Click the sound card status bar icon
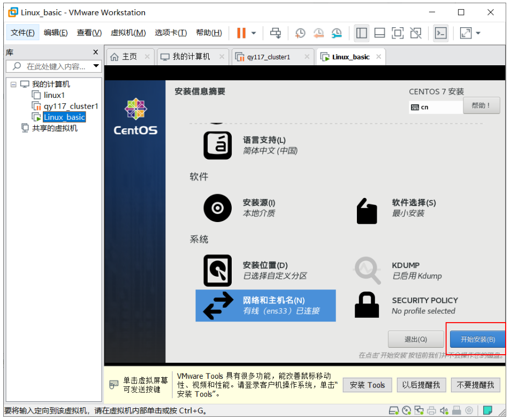The width and height of the screenshot is (511, 420). pyautogui.click(x=444, y=410)
